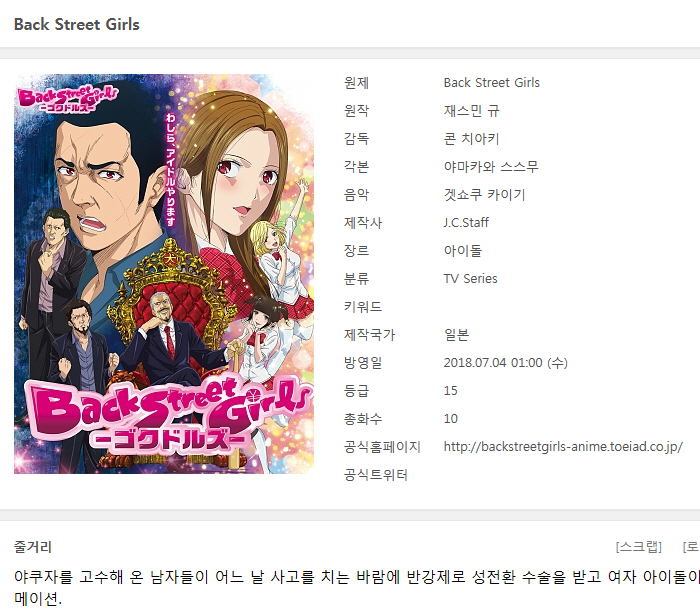
Task: Click the 방영일 field label
Action: click(x=363, y=362)
